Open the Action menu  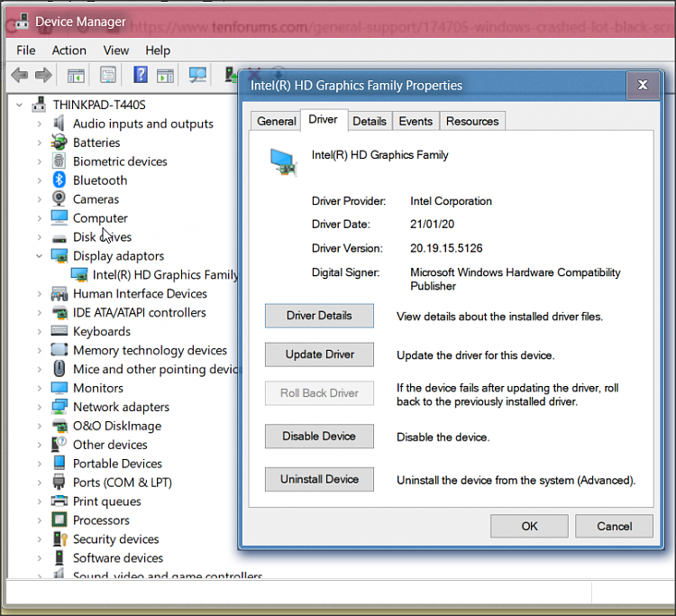[69, 51]
